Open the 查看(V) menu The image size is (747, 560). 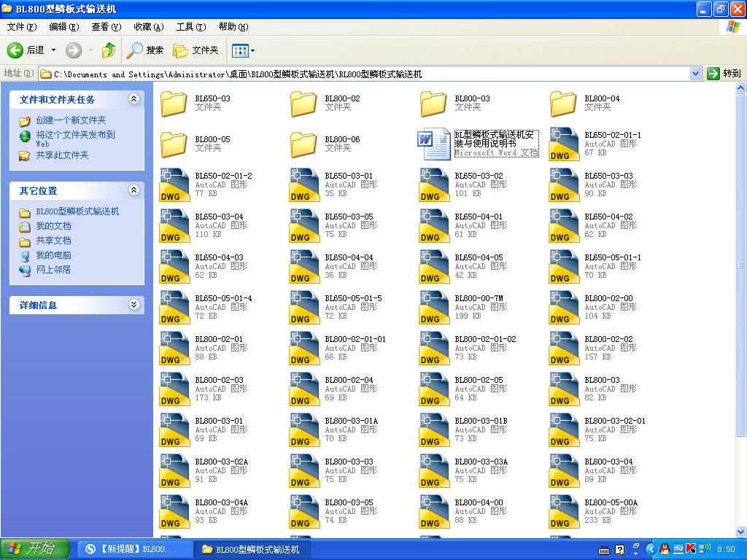click(x=107, y=27)
